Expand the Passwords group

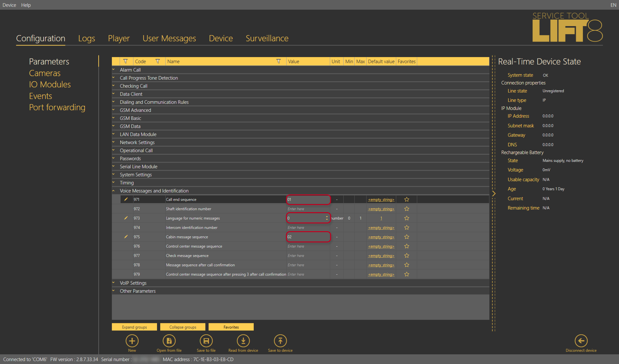click(x=113, y=158)
